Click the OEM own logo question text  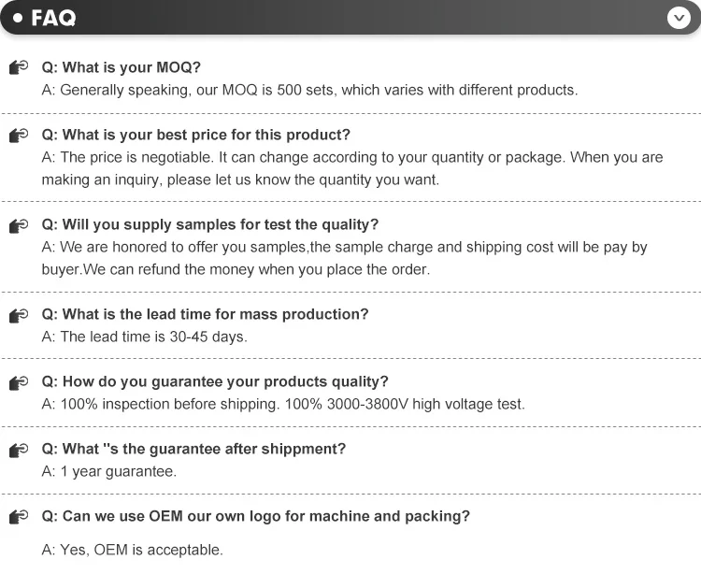tap(256, 516)
